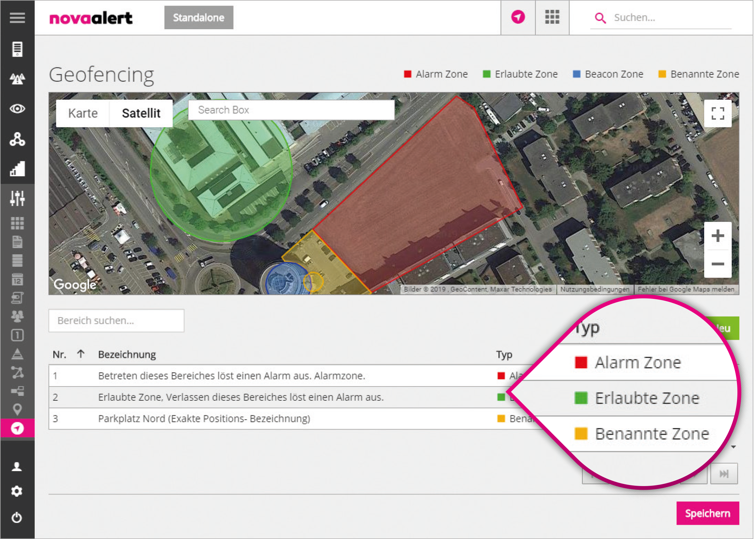Sort the table by the Nr. column arrow
Image resolution: width=756 pixels, height=539 pixels.
pos(81,354)
